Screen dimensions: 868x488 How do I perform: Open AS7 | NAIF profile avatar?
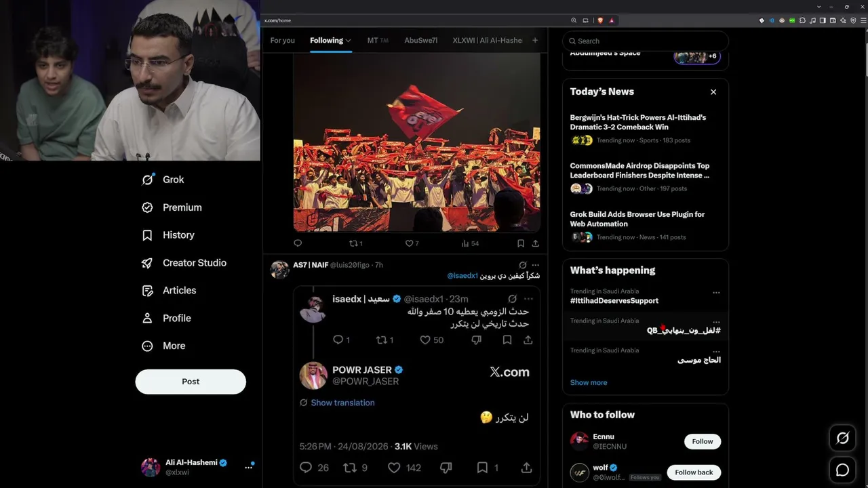(x=279, y=270)
